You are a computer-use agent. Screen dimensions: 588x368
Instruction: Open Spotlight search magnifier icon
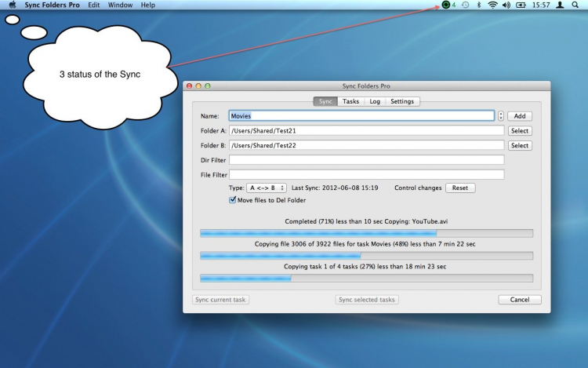(575, 5)
